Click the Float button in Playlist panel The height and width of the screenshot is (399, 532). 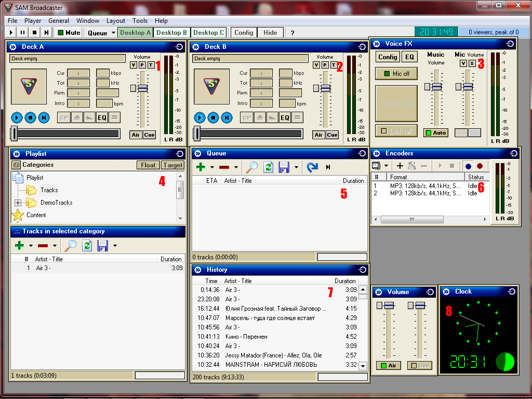148,165
